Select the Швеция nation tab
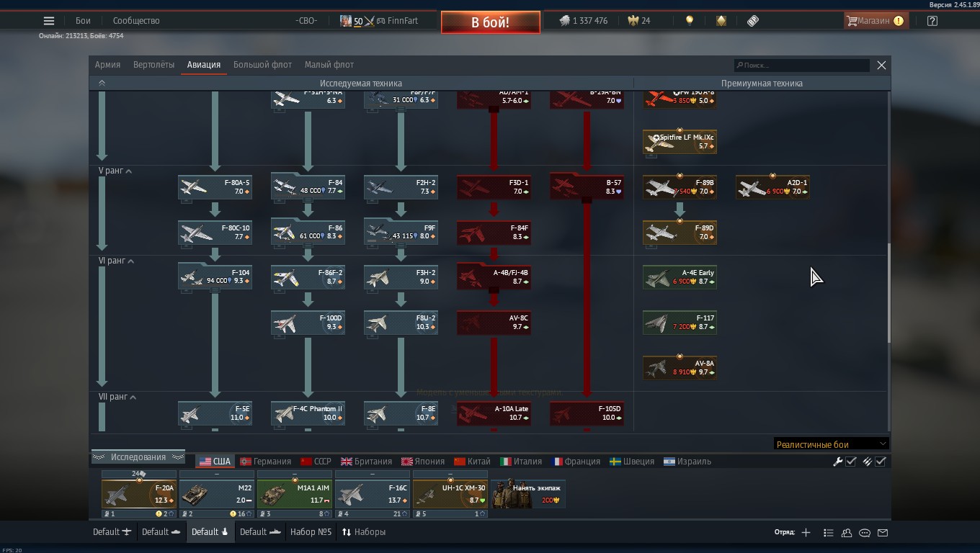 [632, 462]
